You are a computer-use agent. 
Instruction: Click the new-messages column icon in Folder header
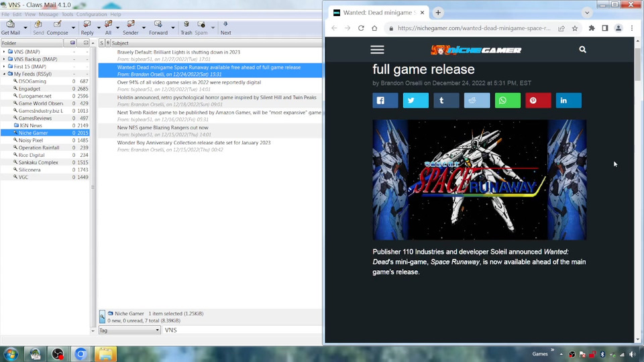pos(72,43)
